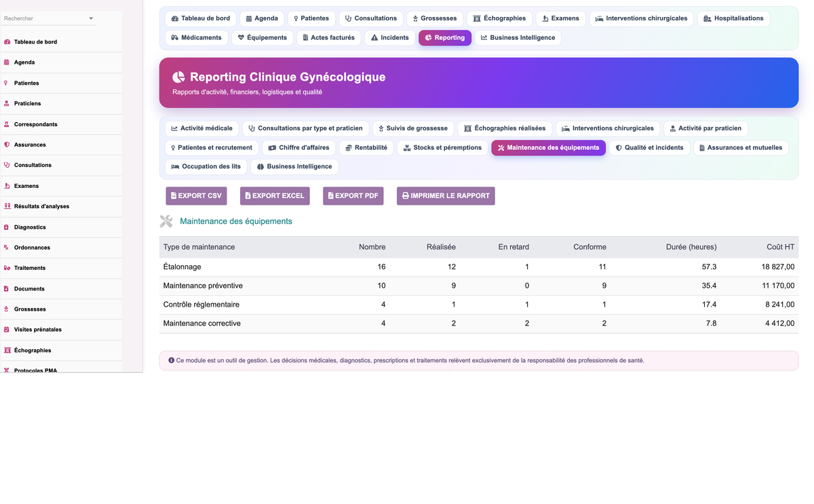Click the Résultats d'analyses icon in sidebar

(x=7, y=206)
